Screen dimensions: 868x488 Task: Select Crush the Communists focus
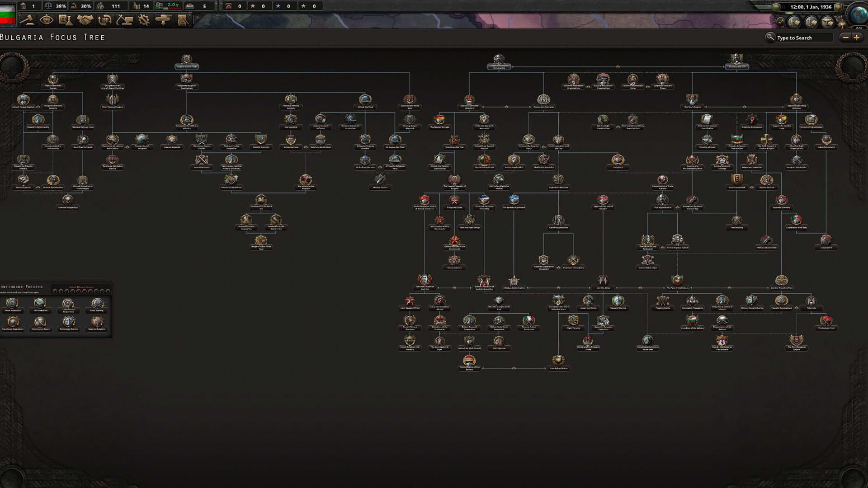(752, 122)
